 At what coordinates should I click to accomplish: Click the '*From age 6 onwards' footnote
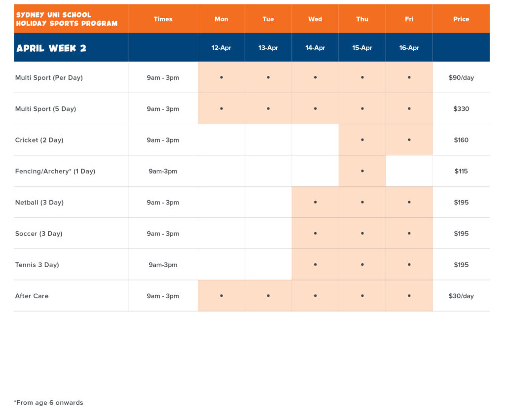point(49,403)
